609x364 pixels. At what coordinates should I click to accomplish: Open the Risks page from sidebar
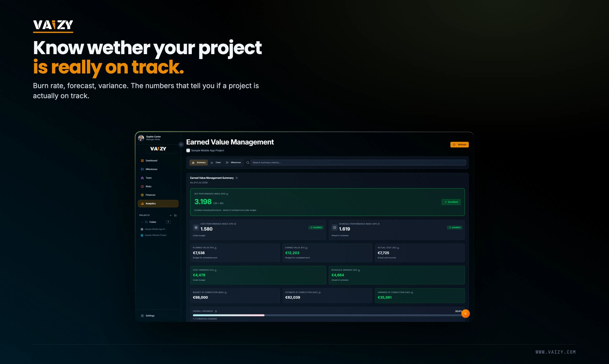(158, 187)
